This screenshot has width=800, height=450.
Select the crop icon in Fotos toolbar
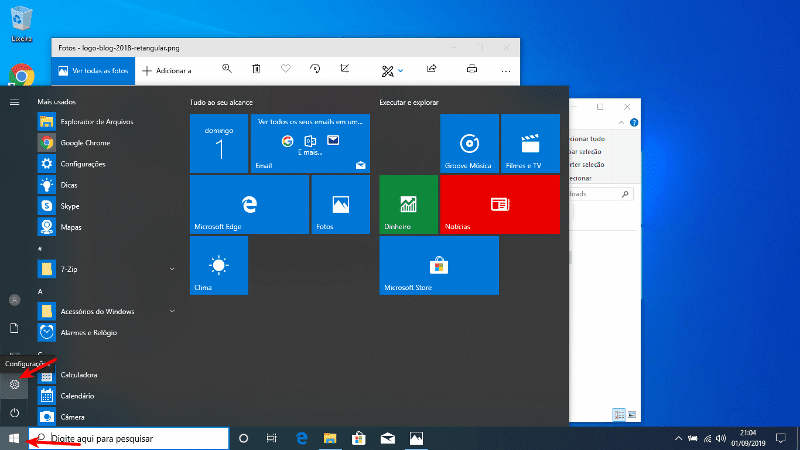pos(345,69)
